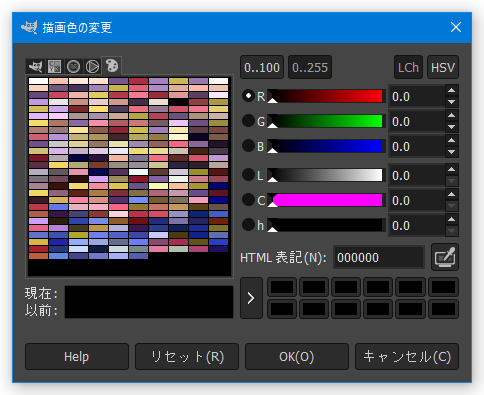Focus the G value input field
The image size is (484, 395).
coord(417,121)
